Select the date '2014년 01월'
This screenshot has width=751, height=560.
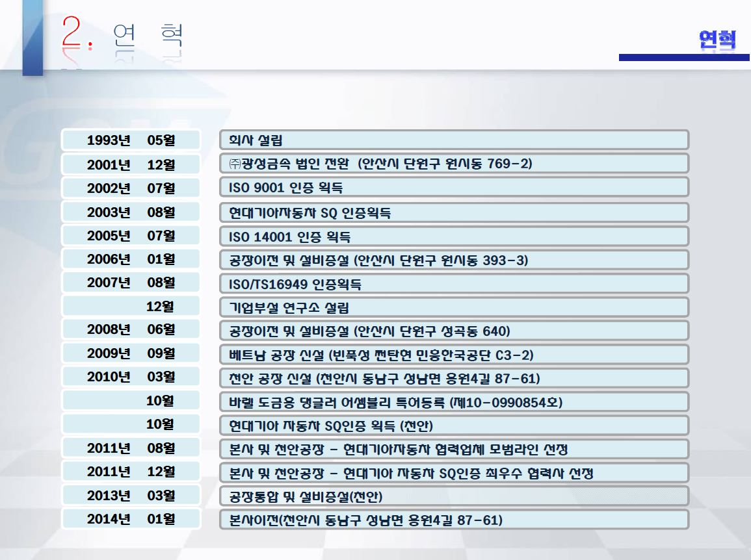click(131, 519)
